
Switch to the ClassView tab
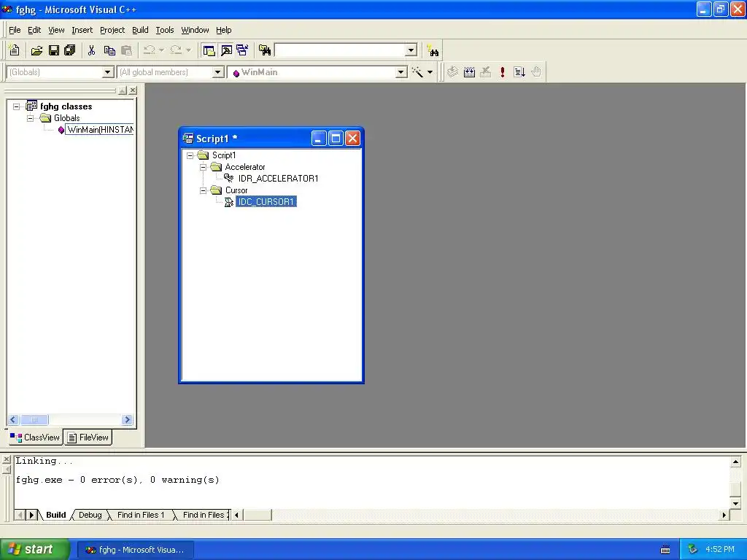click(35, 437)
